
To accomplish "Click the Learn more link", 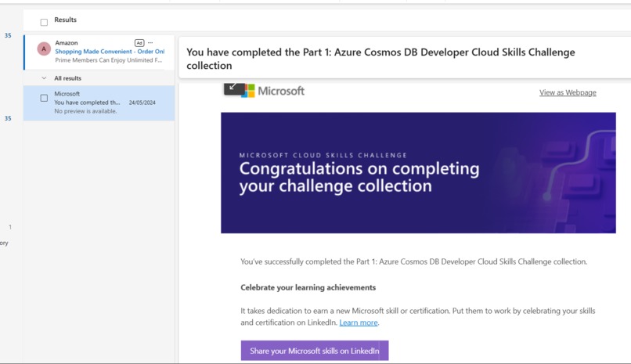I will click(x=358, y=323).
